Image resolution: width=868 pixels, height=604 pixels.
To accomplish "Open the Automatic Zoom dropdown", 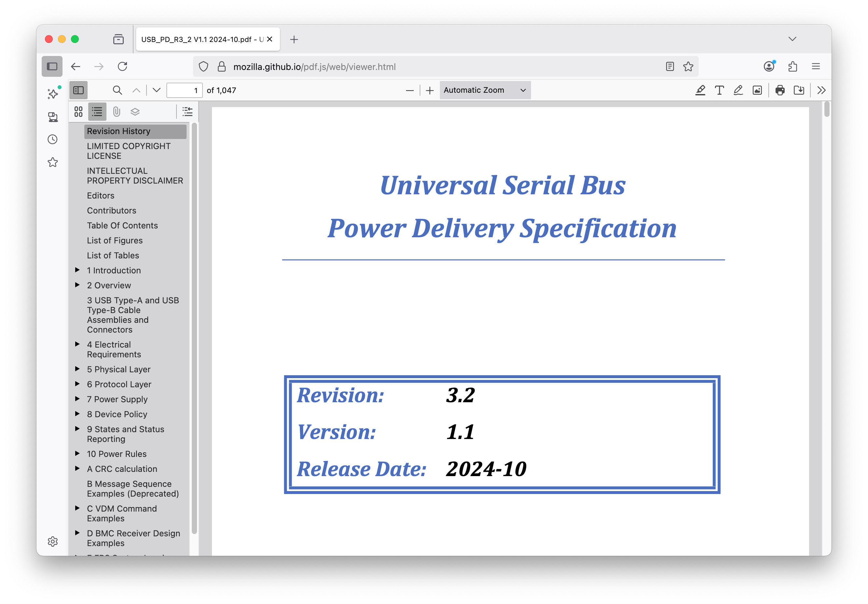I will point(485,90).
